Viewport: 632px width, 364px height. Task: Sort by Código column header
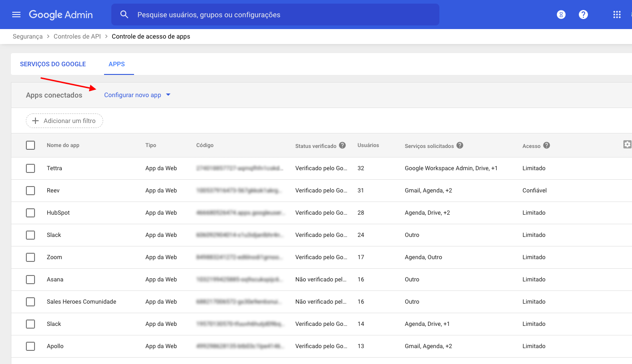click(205, 145)
